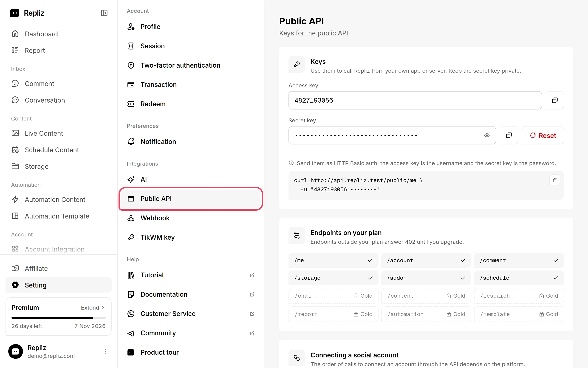The image size is (588, 368).
Task: Click the Repliz account avatar
Action: coord(16,351)
